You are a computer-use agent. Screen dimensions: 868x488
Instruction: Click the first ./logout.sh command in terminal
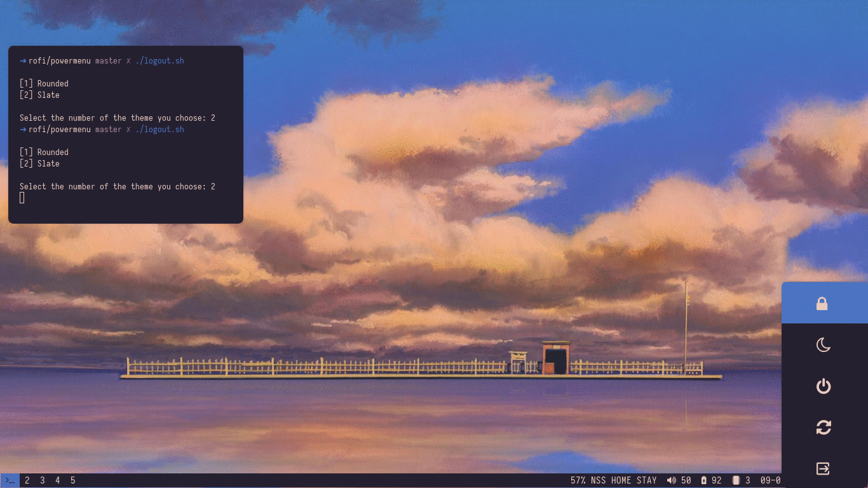point(159,61)
